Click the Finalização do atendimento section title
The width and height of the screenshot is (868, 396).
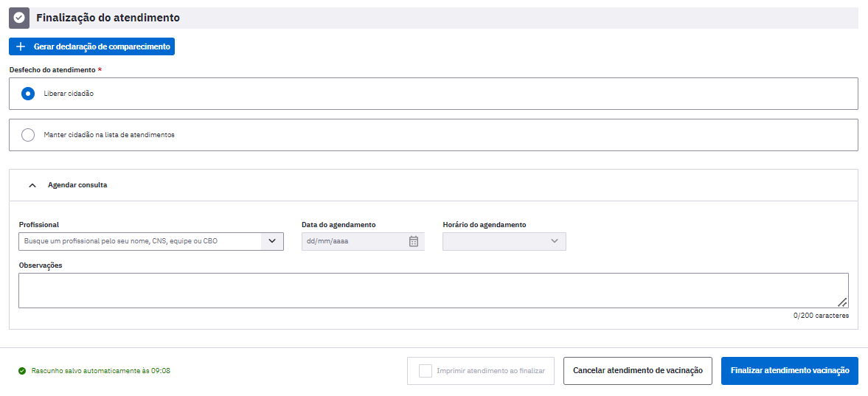tap(108, 18)
